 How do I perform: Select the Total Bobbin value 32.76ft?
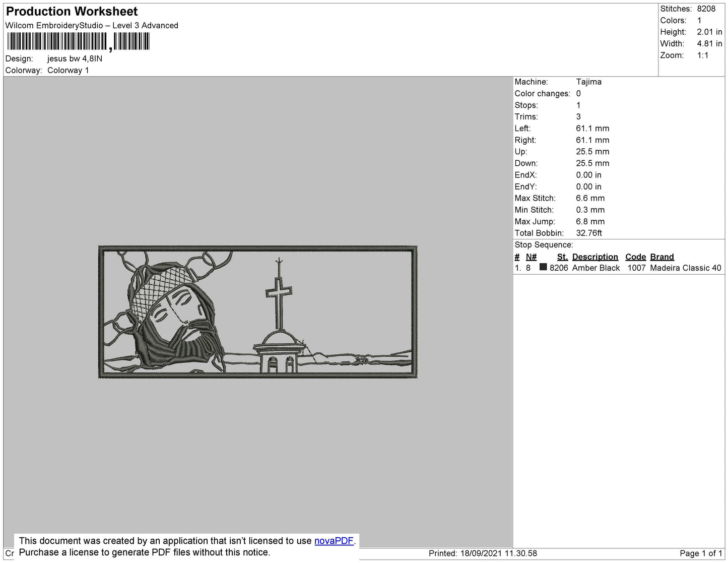(589, 233)
